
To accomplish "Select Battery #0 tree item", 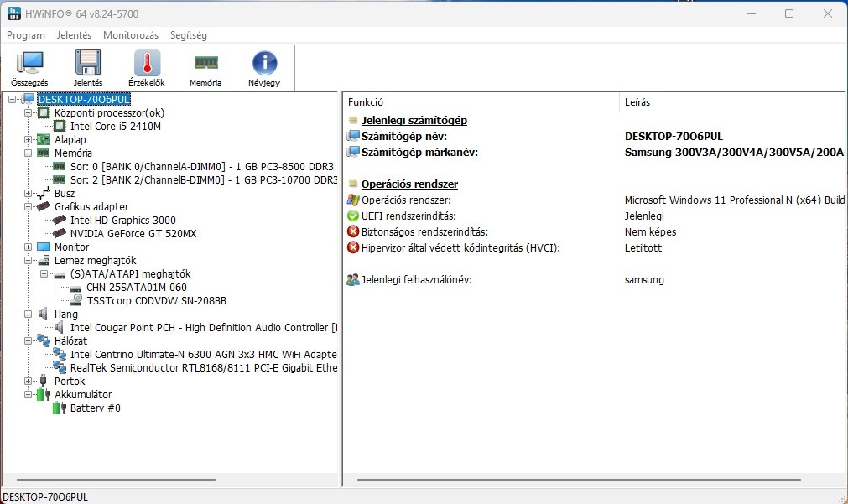I will [95, 408].
